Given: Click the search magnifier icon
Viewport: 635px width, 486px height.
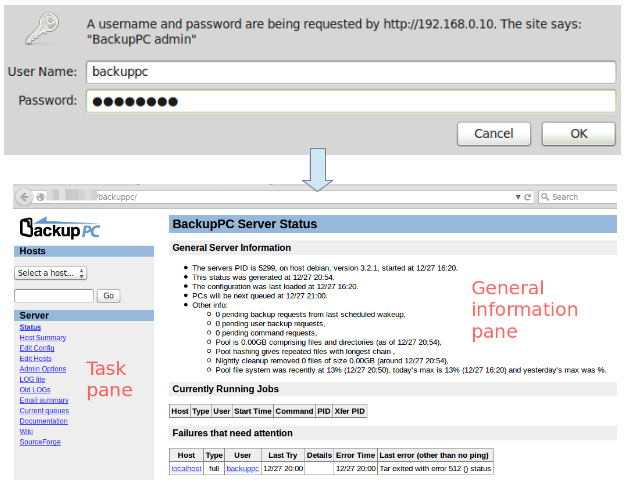Looking at the screenshot, I should (x=546, y=197).
